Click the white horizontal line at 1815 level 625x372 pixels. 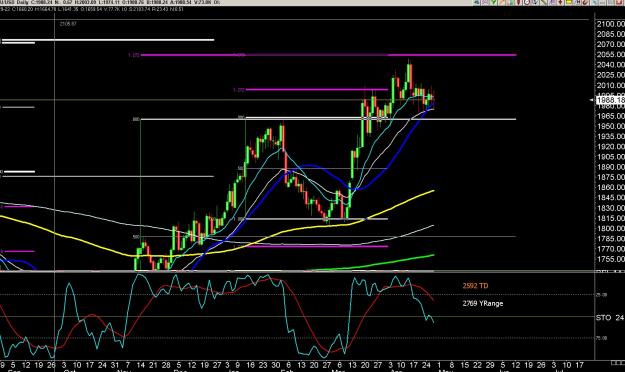point(316,219)
